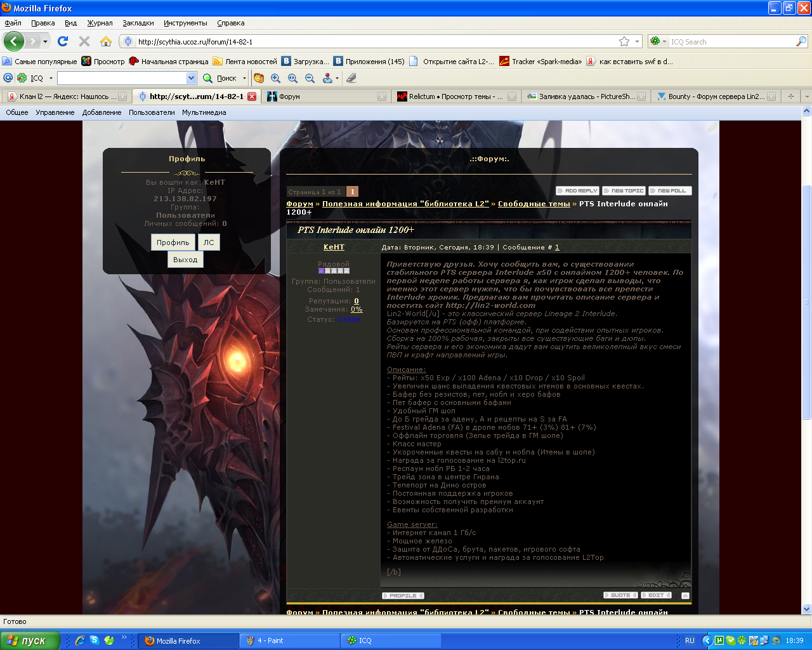Click the ADD REPLY button
The height and width of the screenshot is (650, 812).
click(x=577, y=191)
